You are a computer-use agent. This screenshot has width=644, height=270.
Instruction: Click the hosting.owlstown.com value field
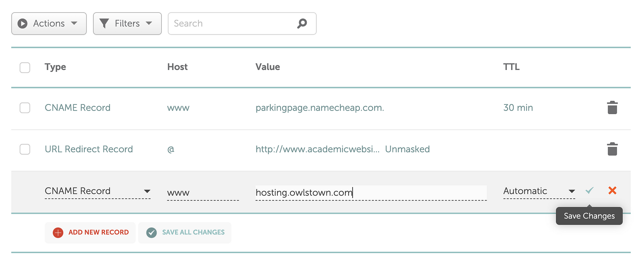(371, 192)
